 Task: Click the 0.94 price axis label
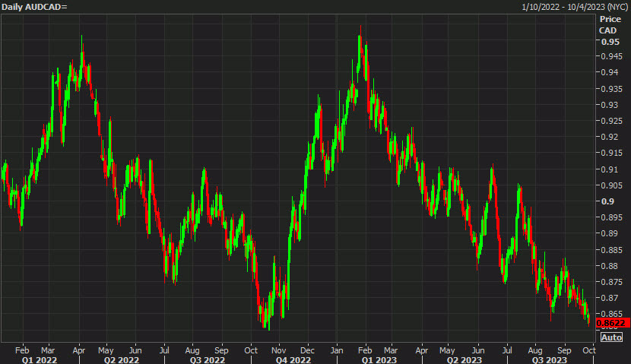(x=610, y=72)
